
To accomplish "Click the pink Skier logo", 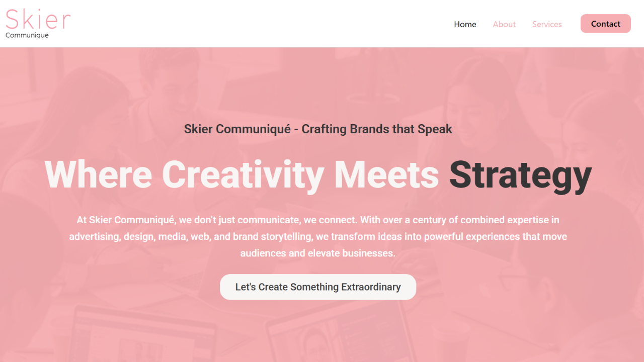I will [38, 19].
